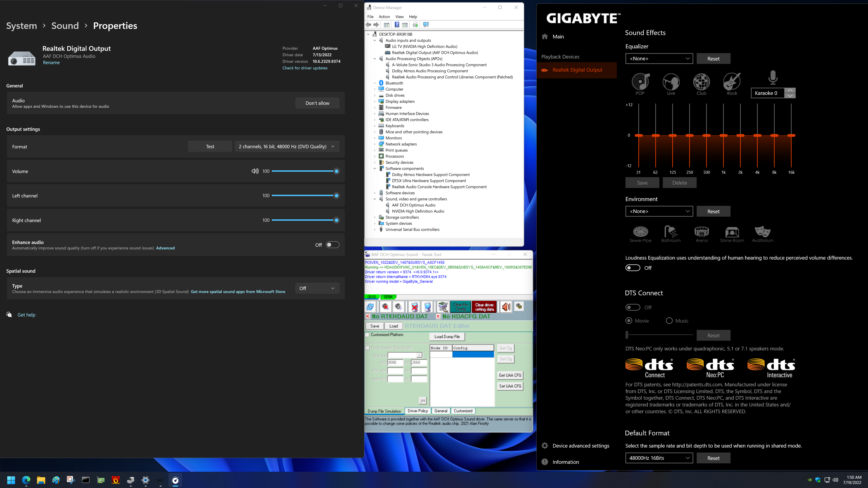
Task: Click the blue computer icon in Tweak Tool toolbar
Action: pos(428,307)
